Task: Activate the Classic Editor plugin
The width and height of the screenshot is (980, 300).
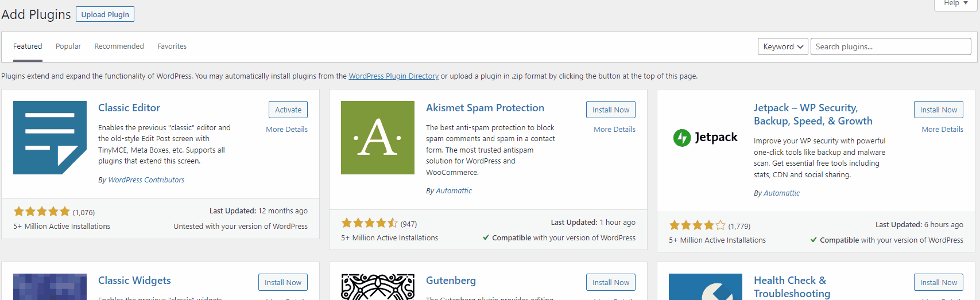Action: point(288,110)
